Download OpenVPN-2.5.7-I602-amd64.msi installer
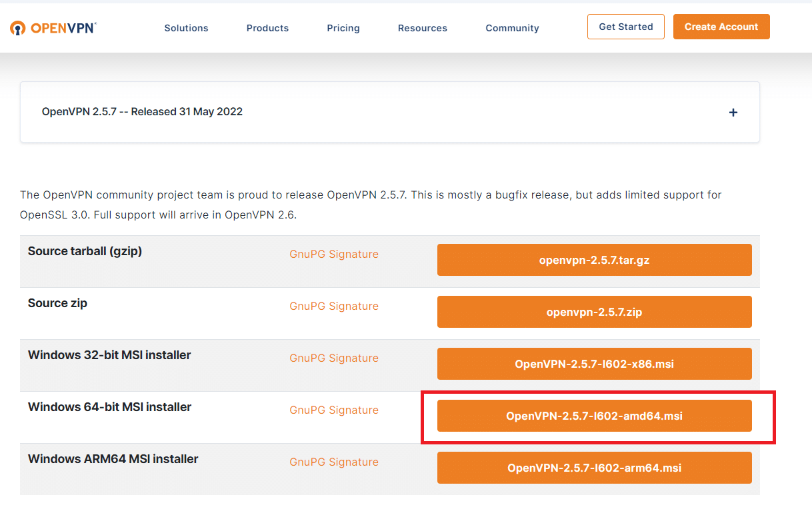Viewport: 812px width, 531px height. [x=595, y=416]
